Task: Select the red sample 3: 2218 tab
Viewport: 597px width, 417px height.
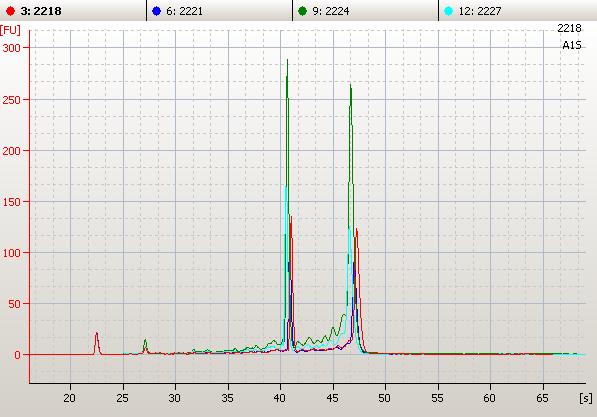Action: (x=73, y=11)
